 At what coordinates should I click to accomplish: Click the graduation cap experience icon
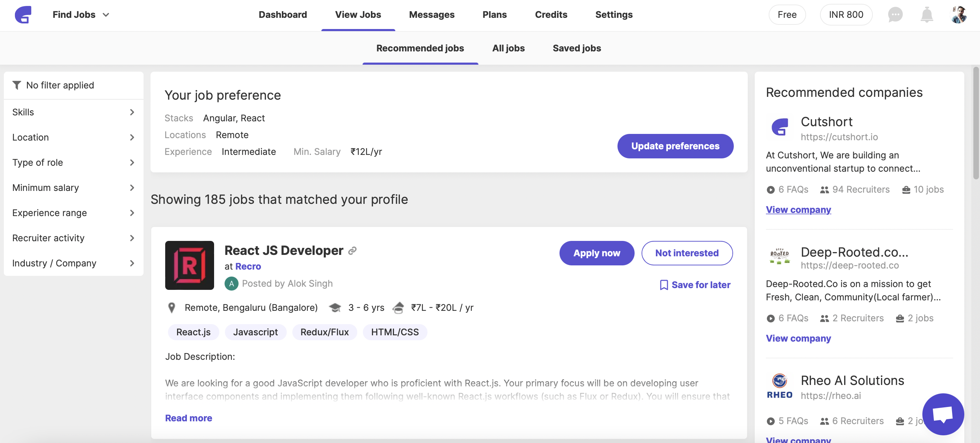pyautogui.click(x=335, y=307)
